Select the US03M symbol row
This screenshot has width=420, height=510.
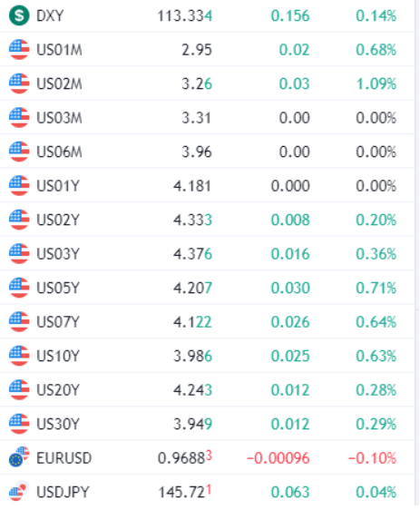click(x=208, y=117)
